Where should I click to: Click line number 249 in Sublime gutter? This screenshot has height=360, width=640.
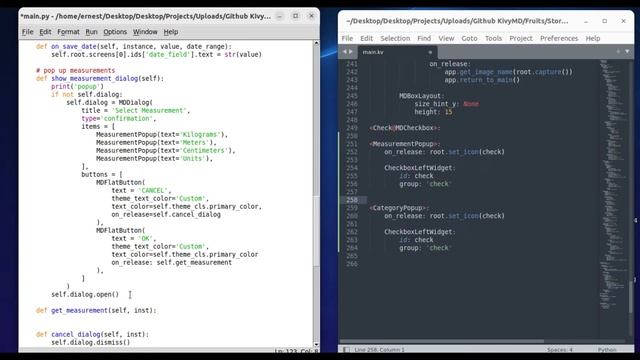pos(351,128)
